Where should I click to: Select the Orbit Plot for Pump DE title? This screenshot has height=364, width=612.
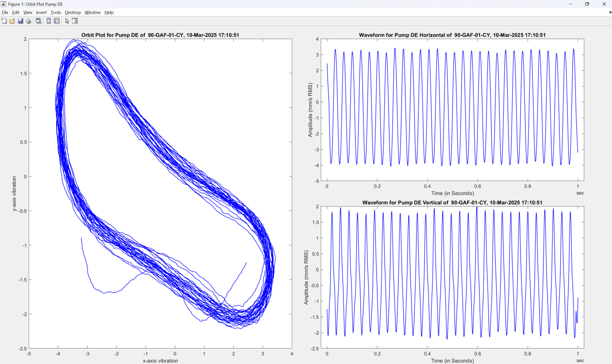[x=160, y=35]
